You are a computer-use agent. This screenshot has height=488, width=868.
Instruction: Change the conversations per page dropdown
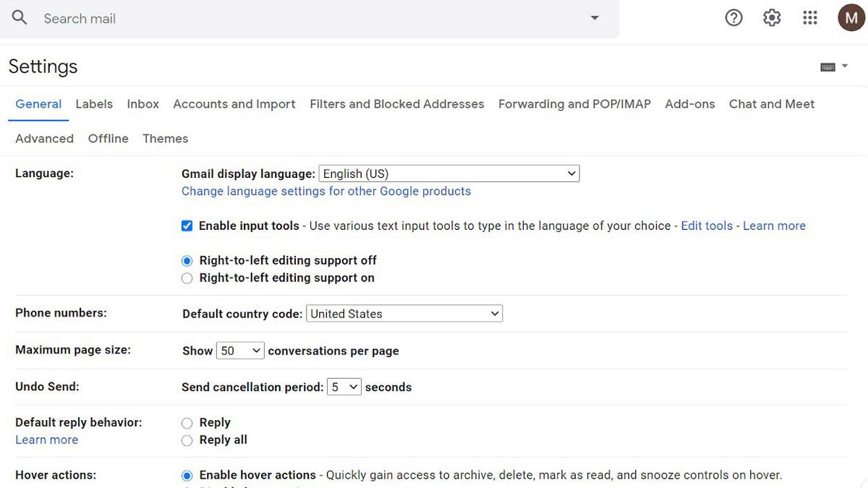point(240,350)
